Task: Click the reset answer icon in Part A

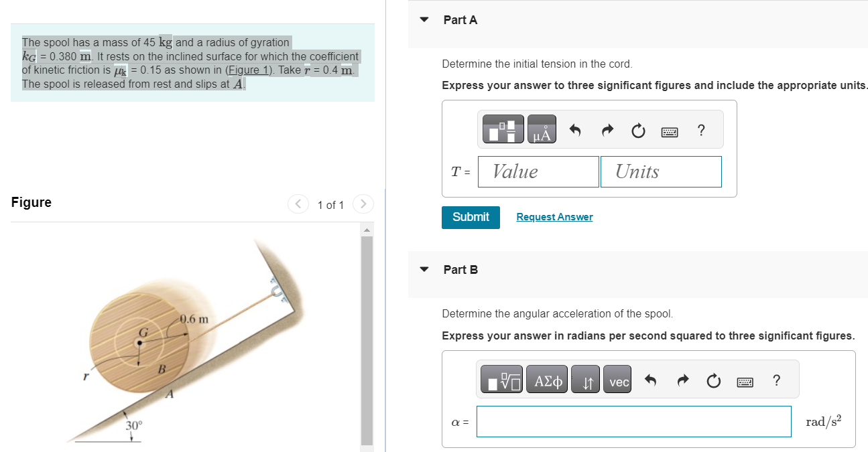Action: [637, 130]
